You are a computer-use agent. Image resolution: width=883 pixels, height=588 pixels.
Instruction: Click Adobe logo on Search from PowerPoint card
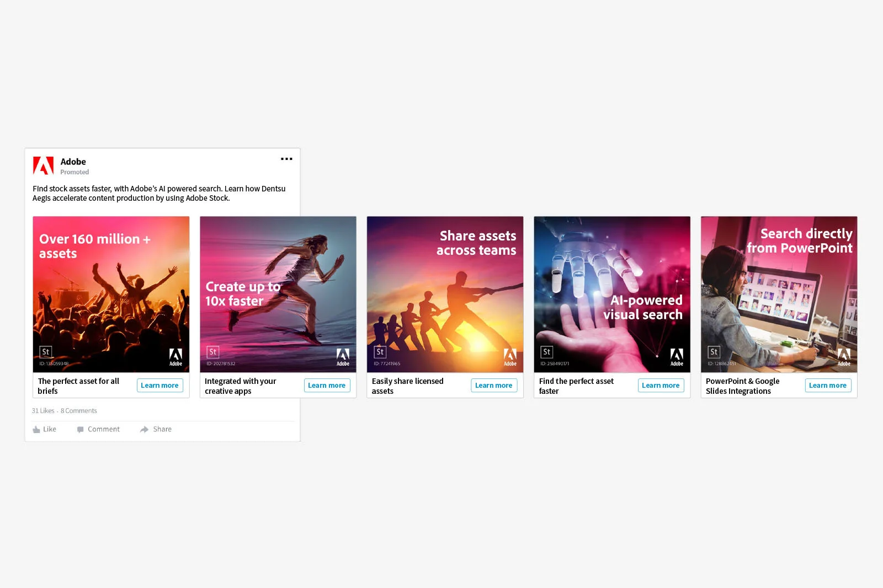point(844,357)
